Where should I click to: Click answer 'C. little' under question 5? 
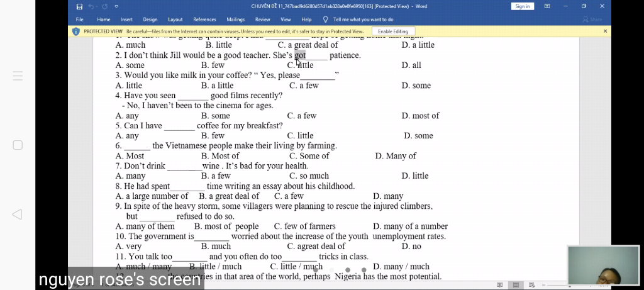point(300,135)
